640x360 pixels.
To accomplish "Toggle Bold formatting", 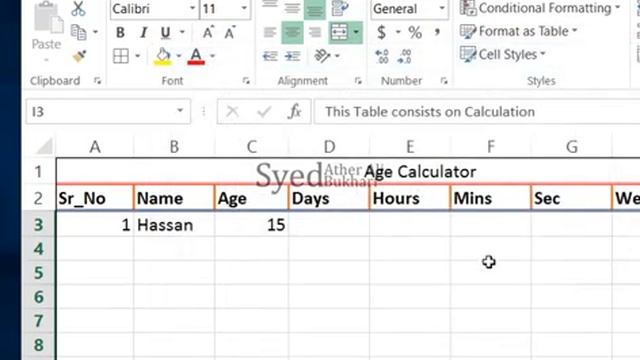I will pyautogui.click(x=120, y=32).
